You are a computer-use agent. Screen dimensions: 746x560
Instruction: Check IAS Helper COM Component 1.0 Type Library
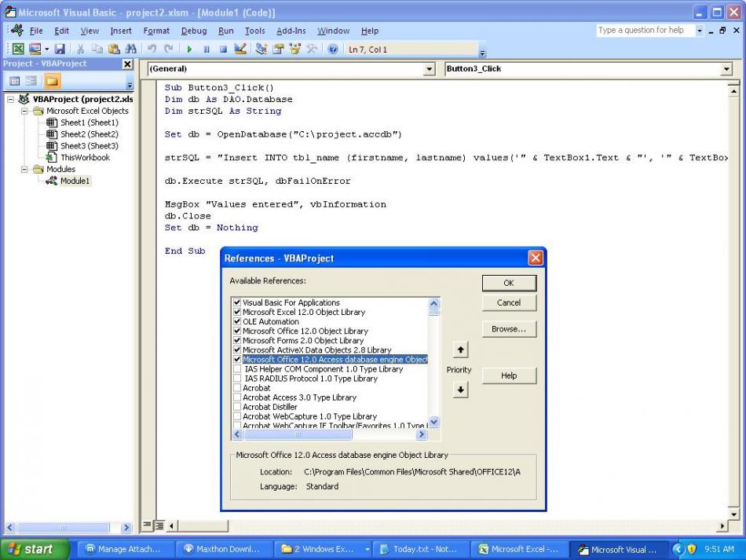(237, 368)
